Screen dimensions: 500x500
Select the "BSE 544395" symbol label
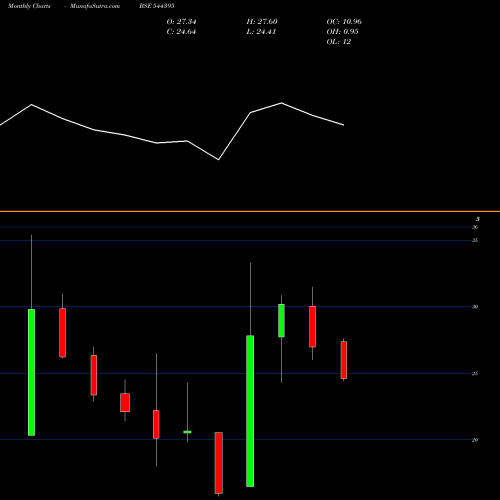click(157, 6)
